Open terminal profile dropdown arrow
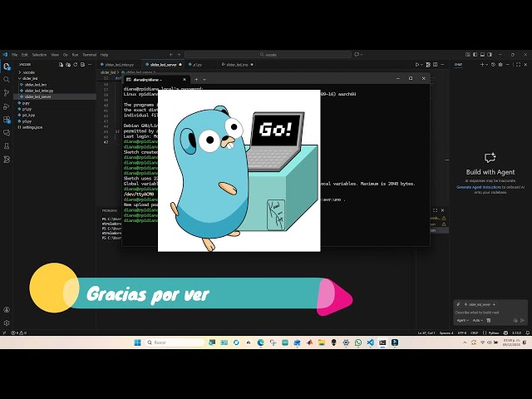The image size is (532, 399). click(x=204, y=79)
